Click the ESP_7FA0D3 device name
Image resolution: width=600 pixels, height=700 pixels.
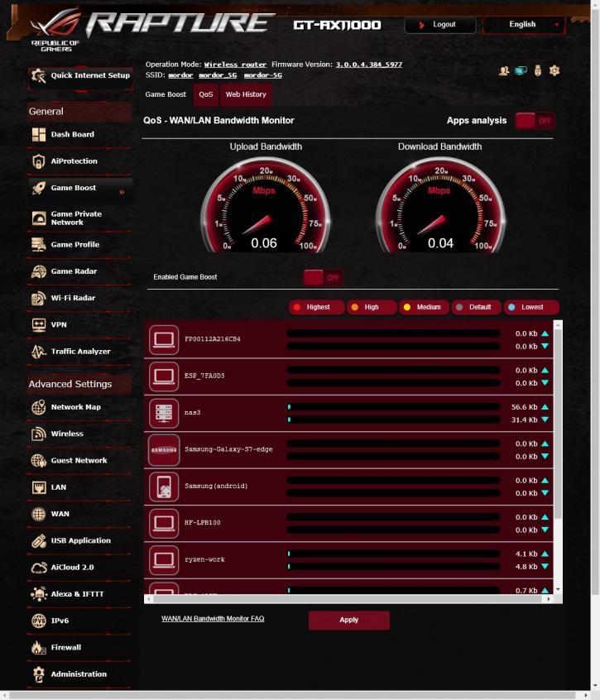click(204, 376)
